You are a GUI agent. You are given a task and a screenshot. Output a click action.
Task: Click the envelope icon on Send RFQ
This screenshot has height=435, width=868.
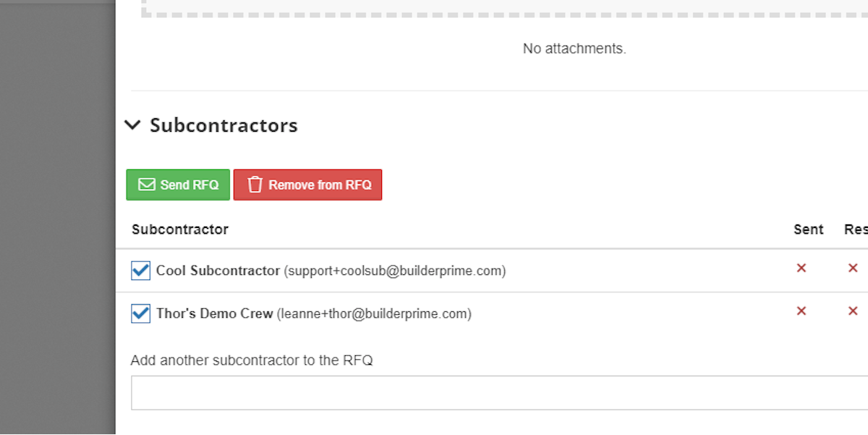click(x=147, y=185)
